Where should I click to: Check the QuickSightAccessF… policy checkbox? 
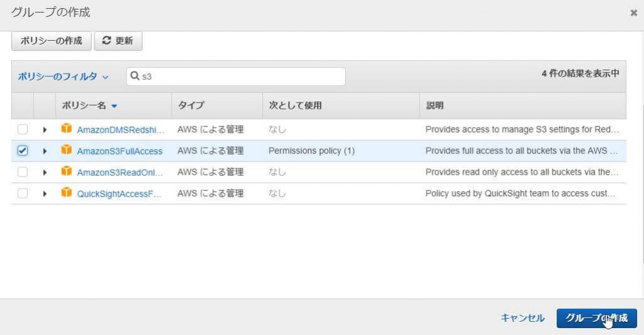(23, 194)
